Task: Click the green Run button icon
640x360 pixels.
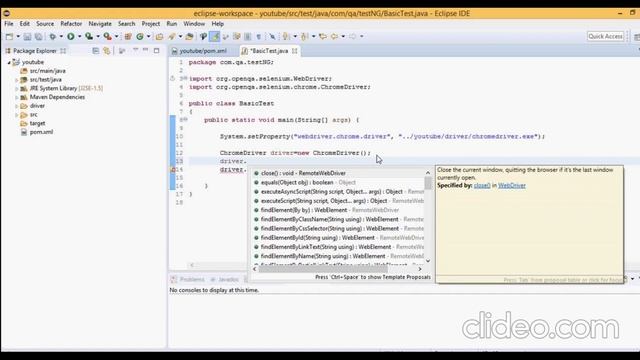Action: (71, 36)
